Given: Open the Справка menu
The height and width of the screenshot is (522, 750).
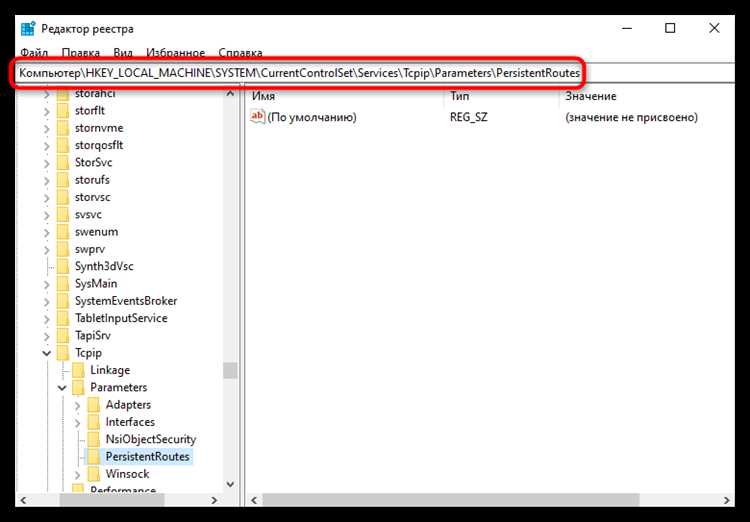Looking at the screenshot, I should [240, 53].
